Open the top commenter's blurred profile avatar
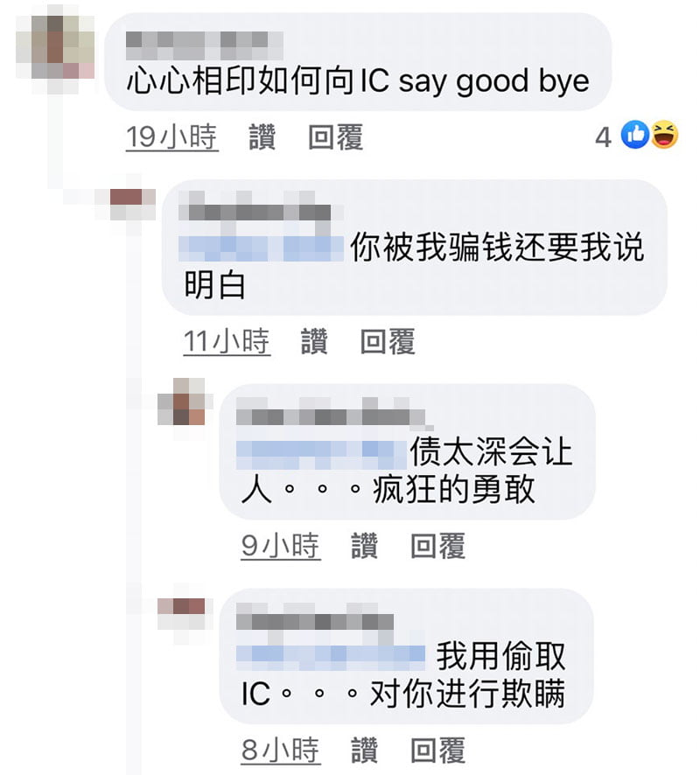This screenshot has height=775, width=700. pos(55,47)
